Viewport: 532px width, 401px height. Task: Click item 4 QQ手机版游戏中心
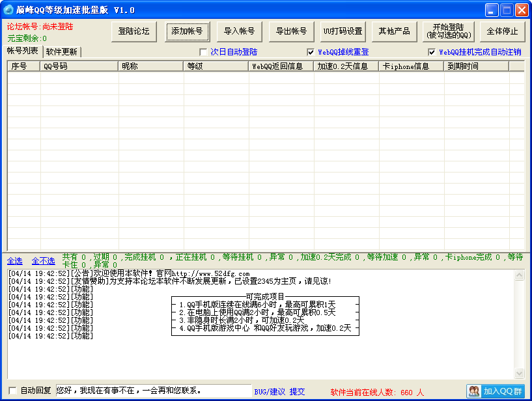pyautogui.click(x=265, y=328)
